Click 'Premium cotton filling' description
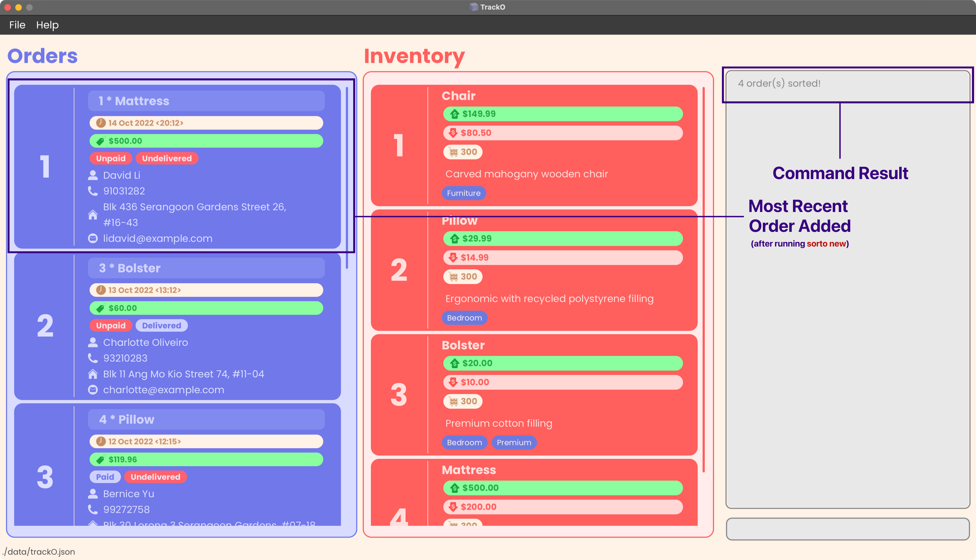Screen dimensions: 976x560 pyautogui.click(x=499, y=423)
